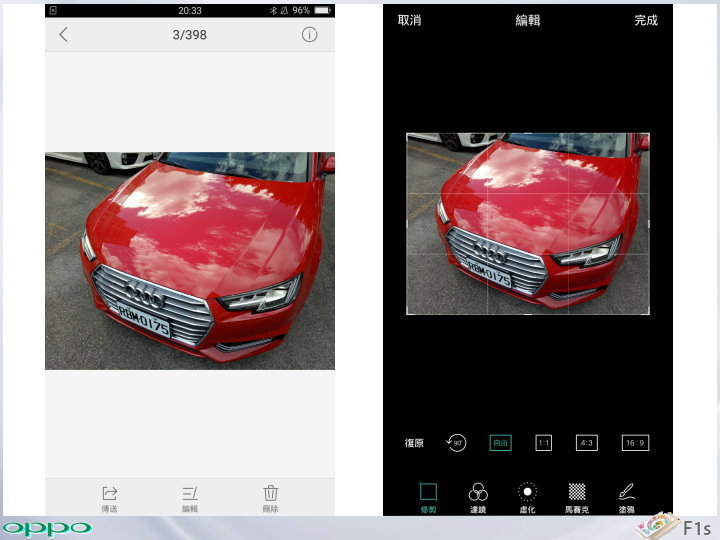This screenshot has height=540, width=720.
Task: Tap the silent bell icon in status bar
Action: pyautogui.click(x=284, y=10)
